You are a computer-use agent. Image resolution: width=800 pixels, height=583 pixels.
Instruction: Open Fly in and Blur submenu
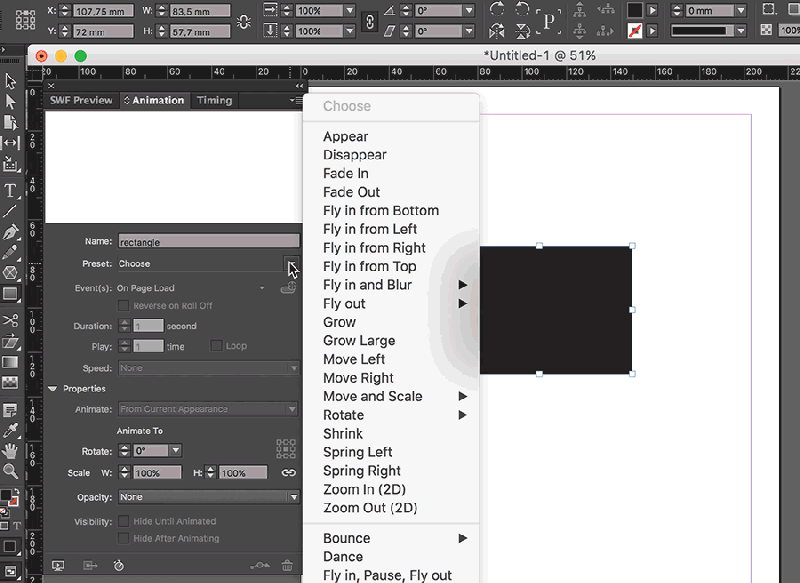pyautogui.click(x=391, y=285)
